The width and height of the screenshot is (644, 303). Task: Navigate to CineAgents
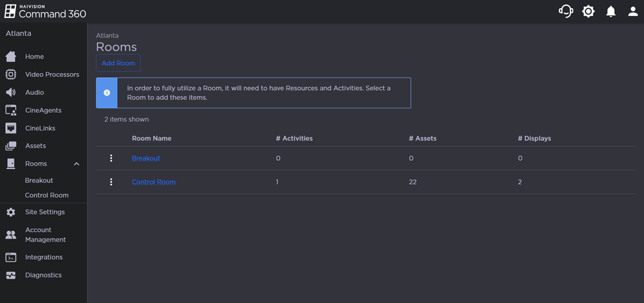click(x=43, y=110)
